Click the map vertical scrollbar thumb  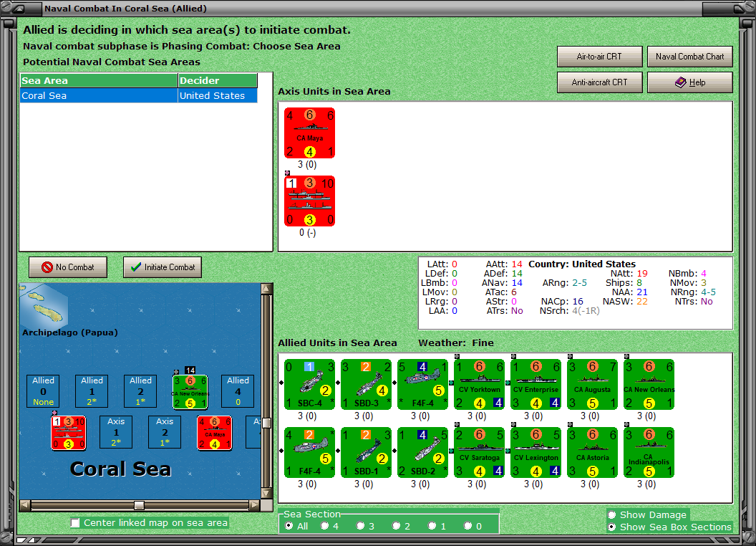(266, 423)
